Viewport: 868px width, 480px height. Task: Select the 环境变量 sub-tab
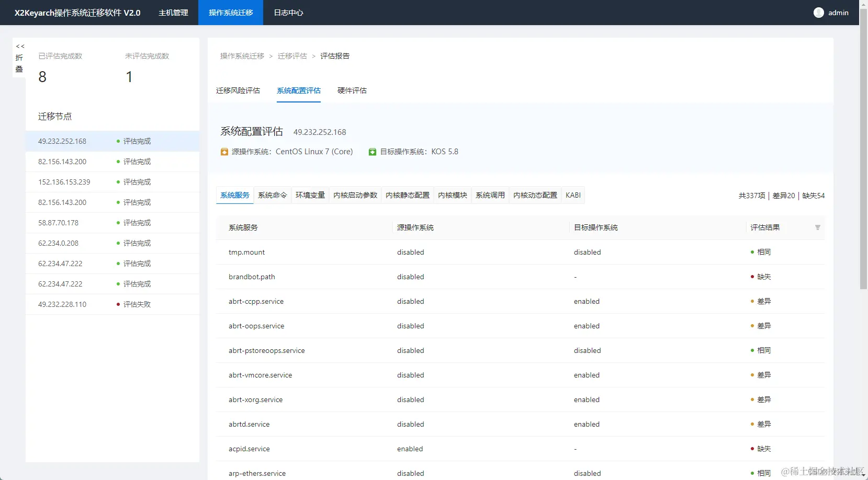click(x=310, y=195)
